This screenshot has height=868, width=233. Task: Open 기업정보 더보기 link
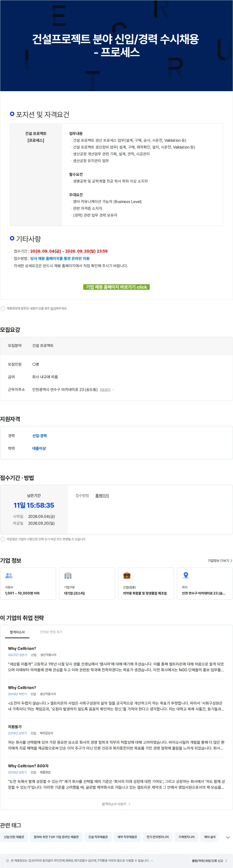220,560
